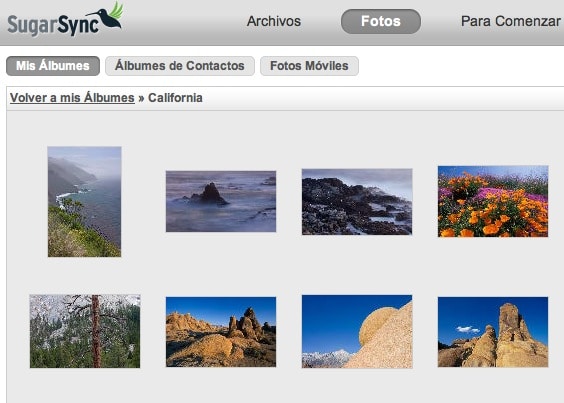The width and height of the screenshot is (564, 403).
Task: Open the orange poppies wildflower photo
Action: (493, 201)
